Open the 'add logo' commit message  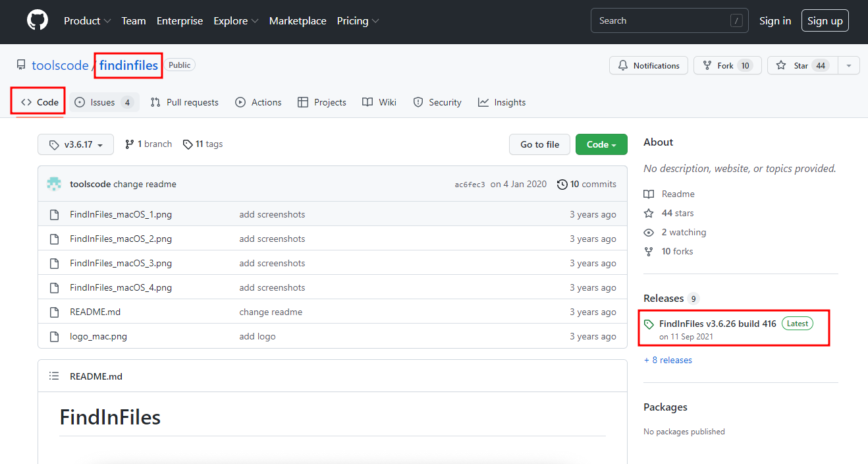pos(258,336)
